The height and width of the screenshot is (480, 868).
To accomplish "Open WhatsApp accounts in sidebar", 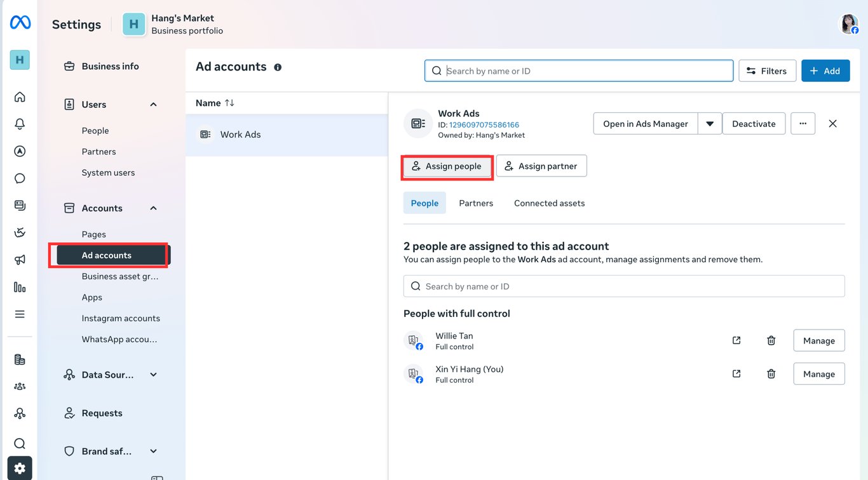I will point(119,339).
